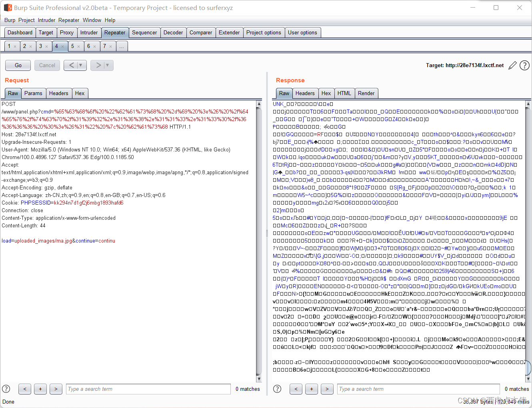This screenshot has width=532, height=408.
Task: Switch to the Proxy tab
Action: coord(67,33)
